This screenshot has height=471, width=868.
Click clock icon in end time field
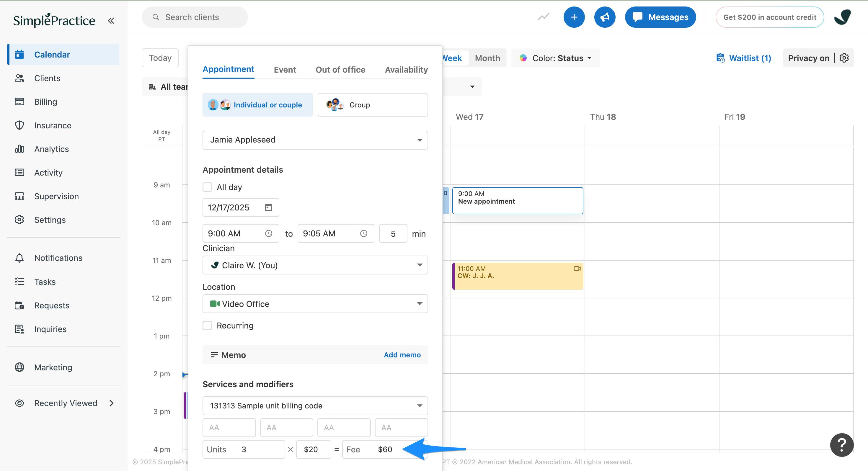coord(363,233)
